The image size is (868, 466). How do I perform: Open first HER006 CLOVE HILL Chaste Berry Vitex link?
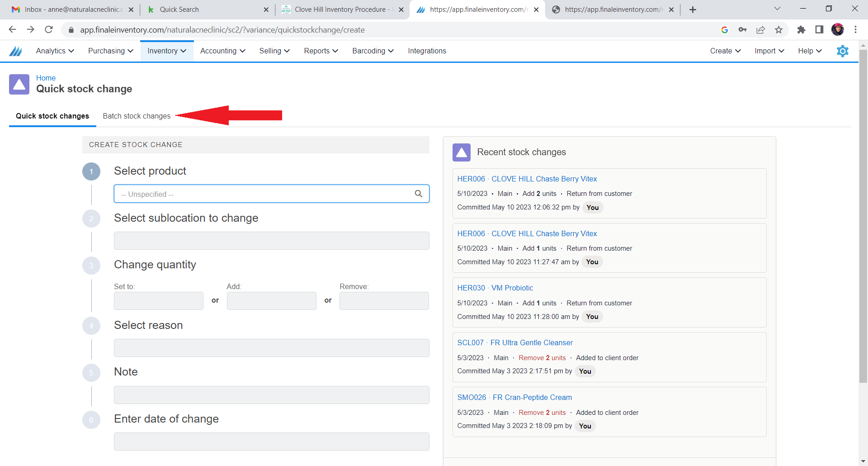tap(527, 179)
